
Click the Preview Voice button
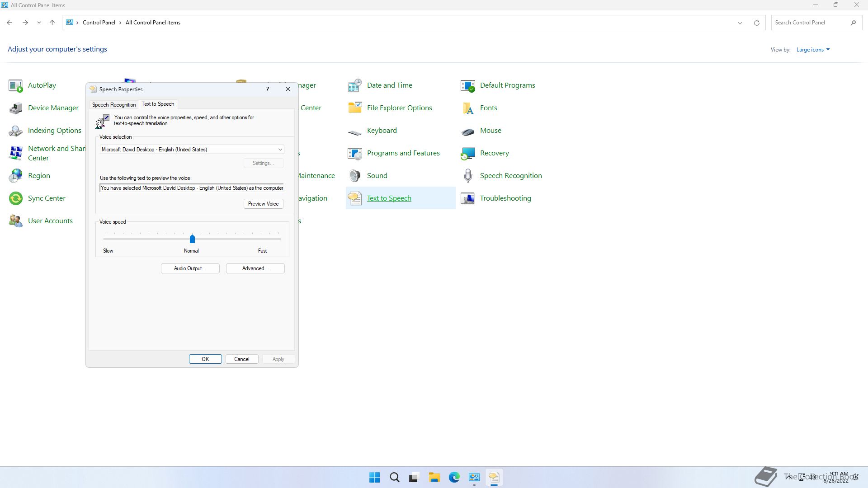pos(264,204)
